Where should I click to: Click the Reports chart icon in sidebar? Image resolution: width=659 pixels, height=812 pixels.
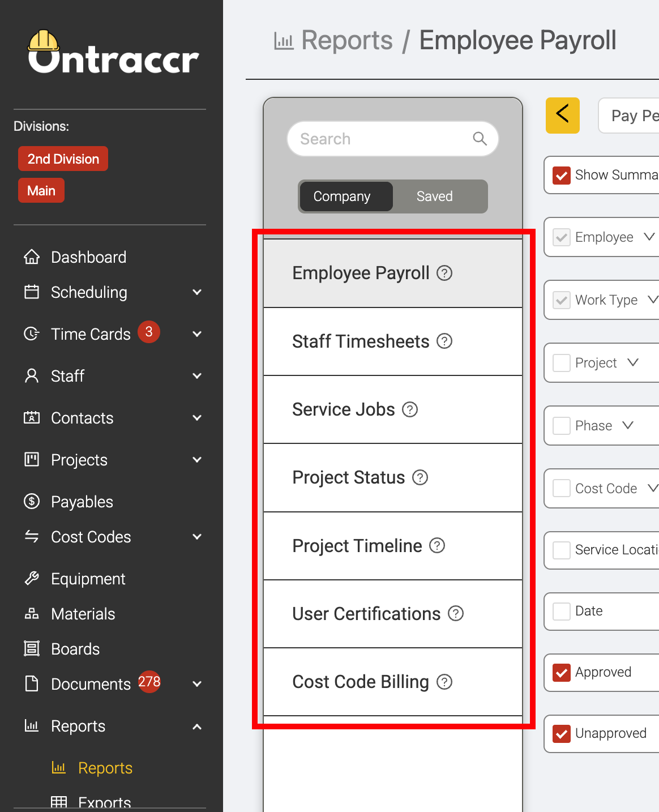click(x=32, y=725)
